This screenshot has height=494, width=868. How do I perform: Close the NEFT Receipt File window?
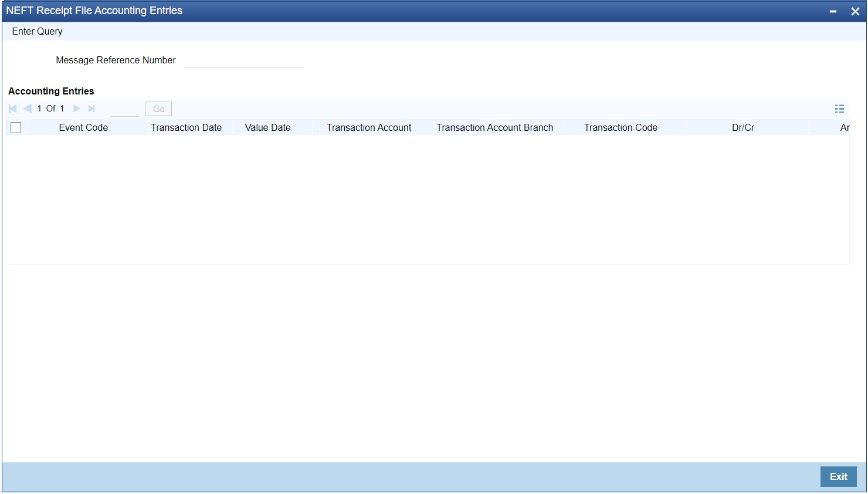[855, 11]
